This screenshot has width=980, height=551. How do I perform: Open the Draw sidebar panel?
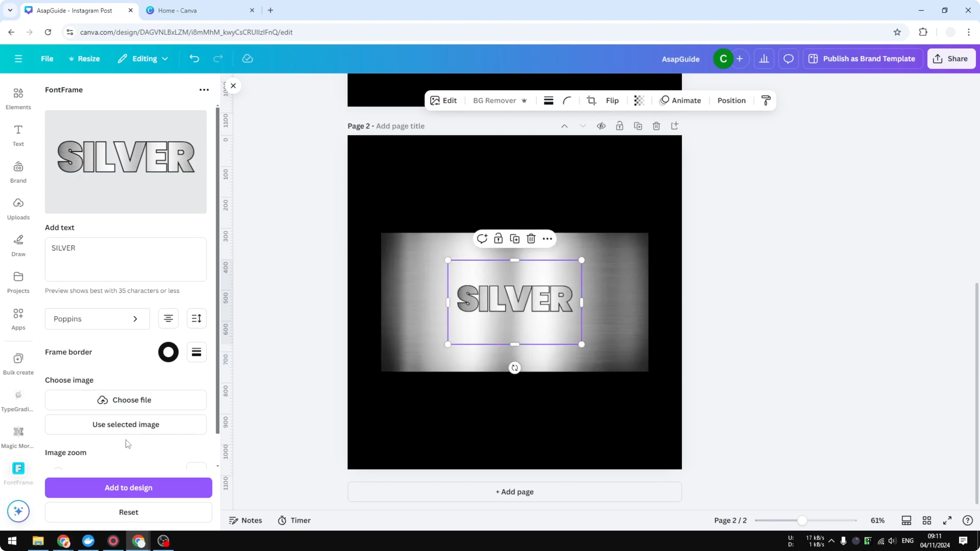[18, 246]
